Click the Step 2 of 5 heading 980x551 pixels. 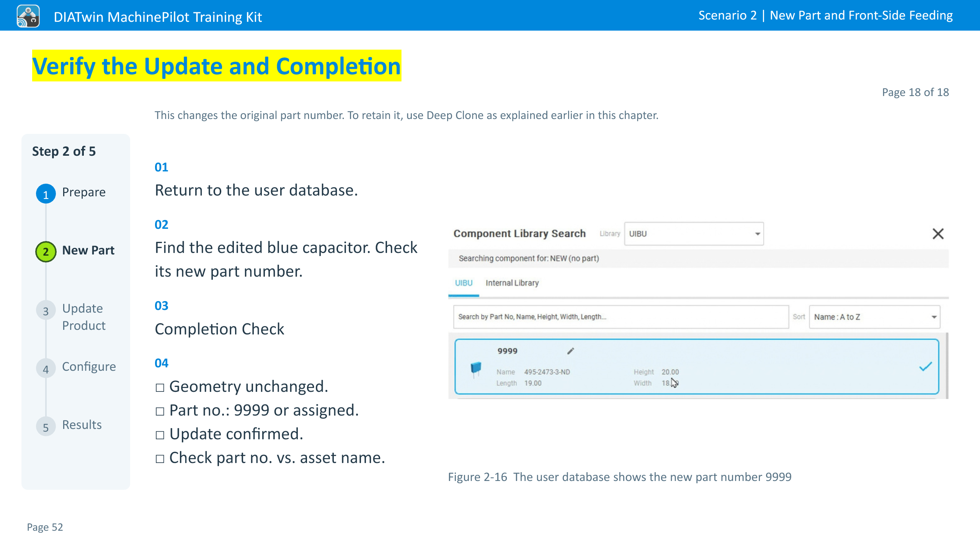64,151
